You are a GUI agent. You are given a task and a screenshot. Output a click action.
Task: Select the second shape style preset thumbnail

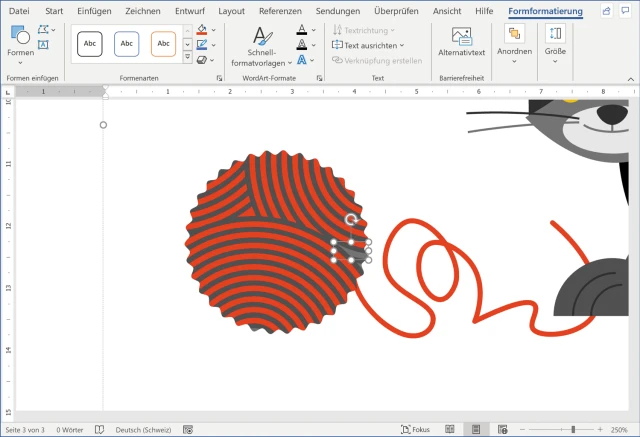tap(127, 44)
